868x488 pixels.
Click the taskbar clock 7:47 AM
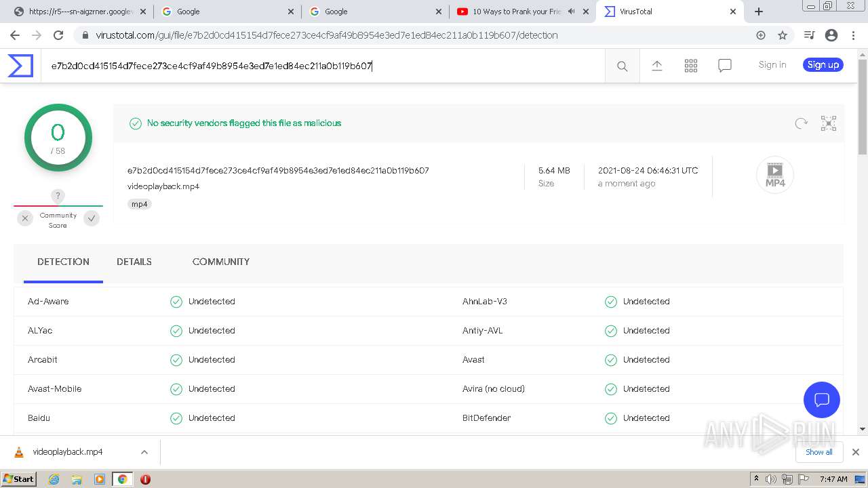pos(833,479)
